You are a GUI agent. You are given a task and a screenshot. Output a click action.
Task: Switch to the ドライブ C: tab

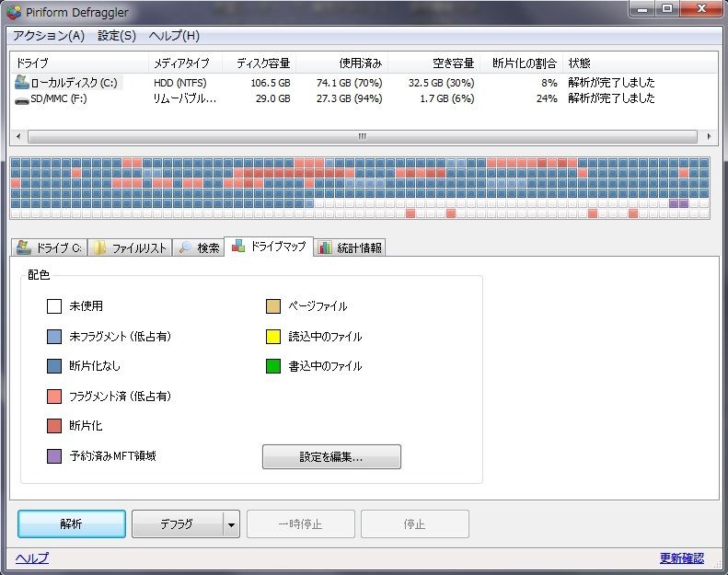[x=49, y=247]
